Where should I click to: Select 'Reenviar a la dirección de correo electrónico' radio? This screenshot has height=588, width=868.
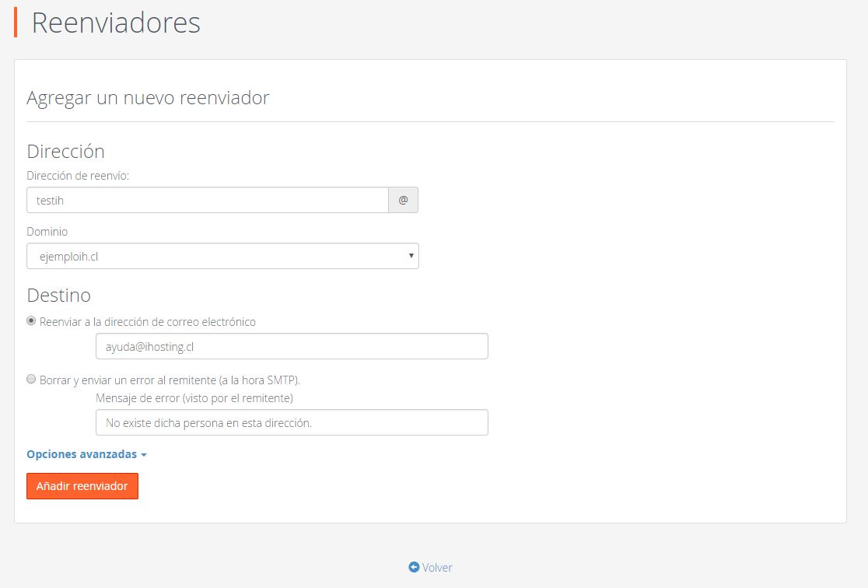click(x=32, y=321)
